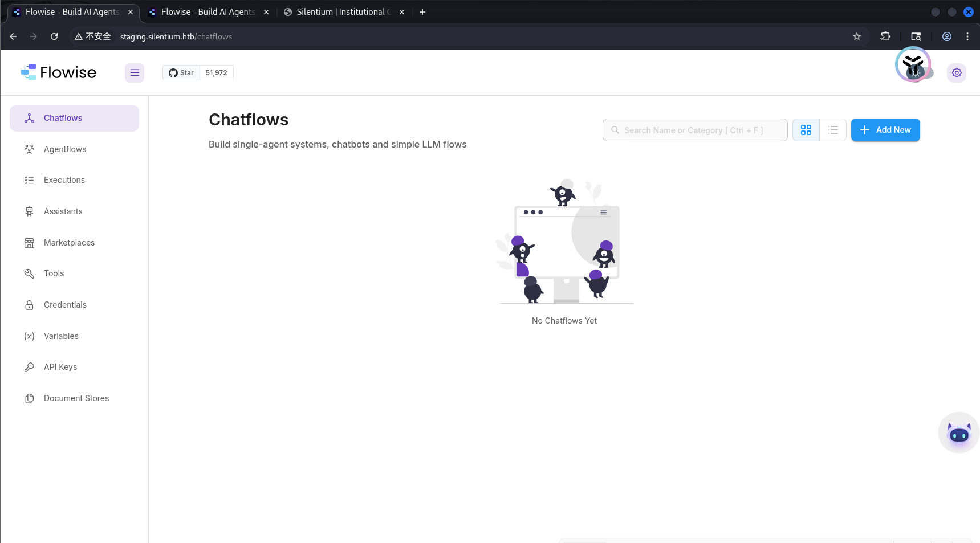
Task: Open Document Stores from the sidebar
Action: pos(76,398)
